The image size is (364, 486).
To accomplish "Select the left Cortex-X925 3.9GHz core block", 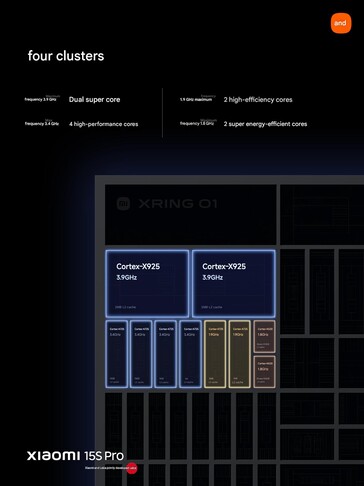I will pyautogui.click(x=147, y=283).
